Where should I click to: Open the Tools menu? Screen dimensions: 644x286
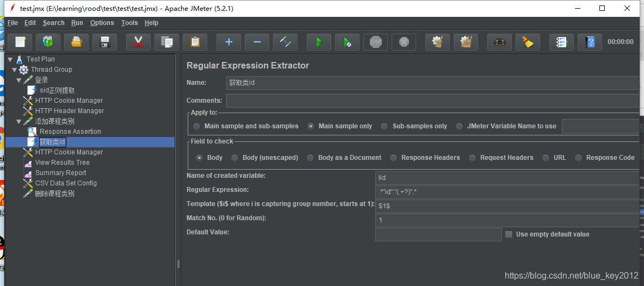click(129, 23)
